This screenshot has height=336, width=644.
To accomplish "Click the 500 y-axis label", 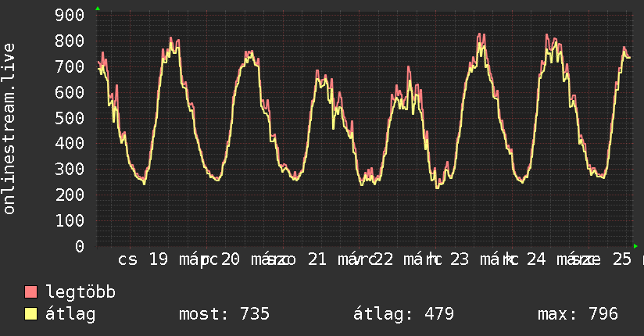I will click(x=70, y=118).
